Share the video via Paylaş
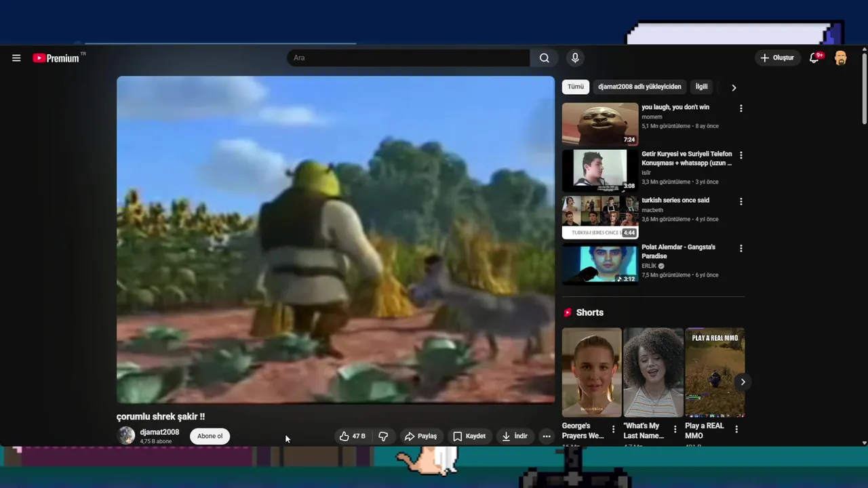Viewport: 868px width, 488px height. click(420, 436)
